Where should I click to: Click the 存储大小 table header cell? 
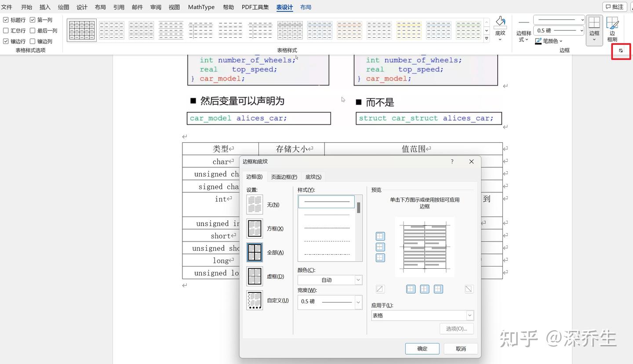pyautogui.click(x=291, y=149)
